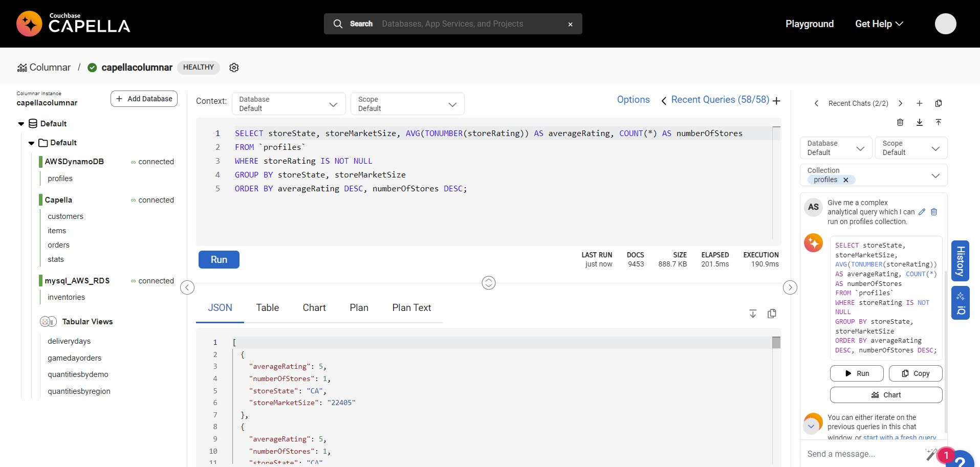Open the capellacolumnar settings gear
This screenshot has width=980, height=467.
(x=234, y=68)
